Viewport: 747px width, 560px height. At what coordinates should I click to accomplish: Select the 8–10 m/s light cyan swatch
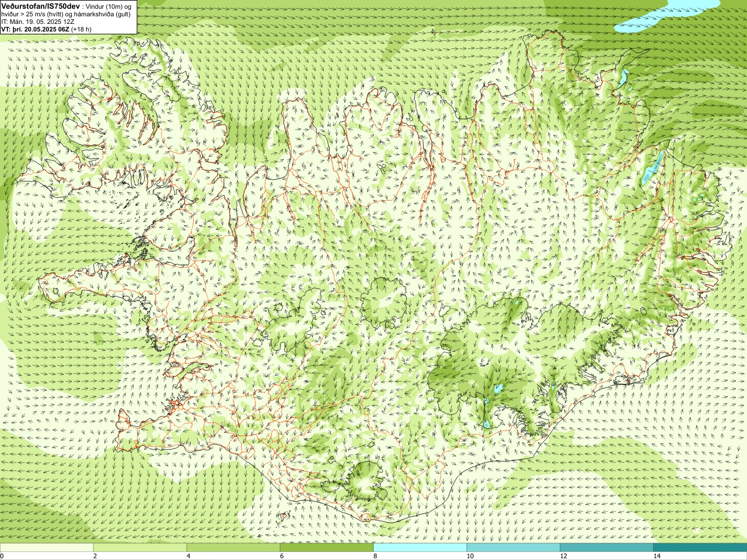[x=420, y=548]
